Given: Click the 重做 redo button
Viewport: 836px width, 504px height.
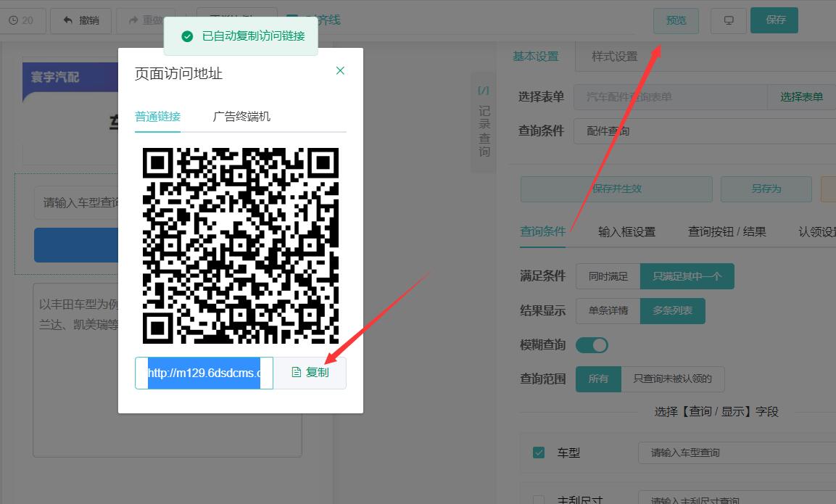Looking at the screenshot, I should 145,20.
